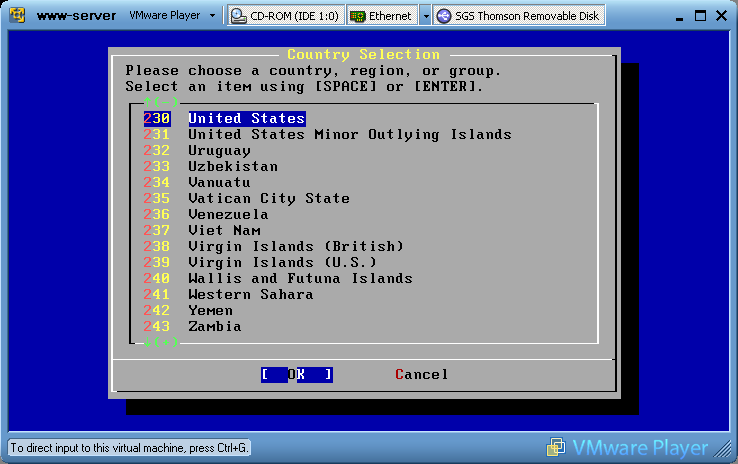Click the CD-ROM (IDE 1:0) device button
Image resolution: width=738 pixels, height=464 pixels.
click(286, 16)
